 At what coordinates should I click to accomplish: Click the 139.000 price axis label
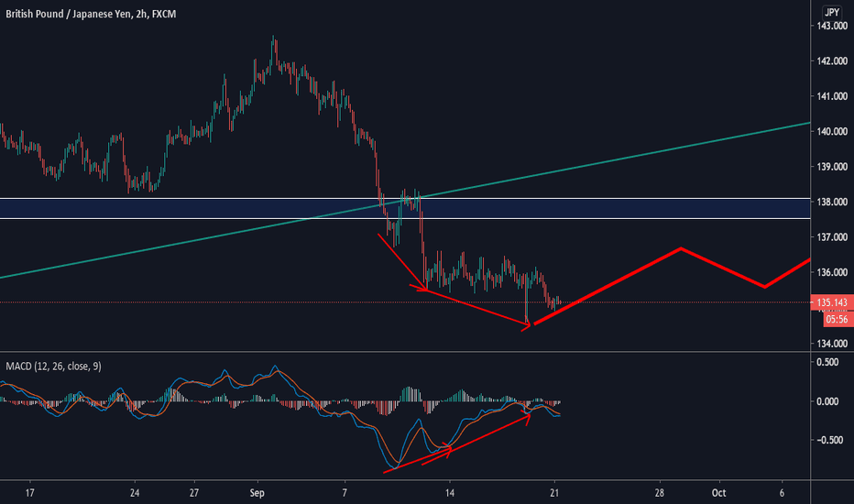tap(832, 167)
